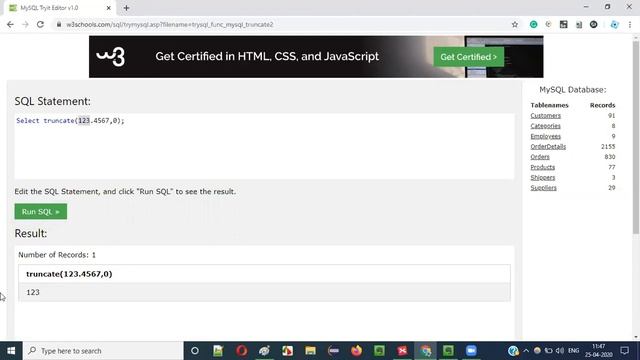The width and height of the screenshot is (640, 360).
Task: Click the browser back arrow
Action: pos(10,24)
